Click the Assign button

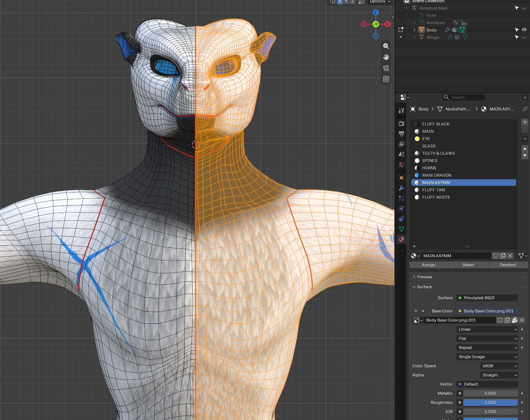(429, 265)
